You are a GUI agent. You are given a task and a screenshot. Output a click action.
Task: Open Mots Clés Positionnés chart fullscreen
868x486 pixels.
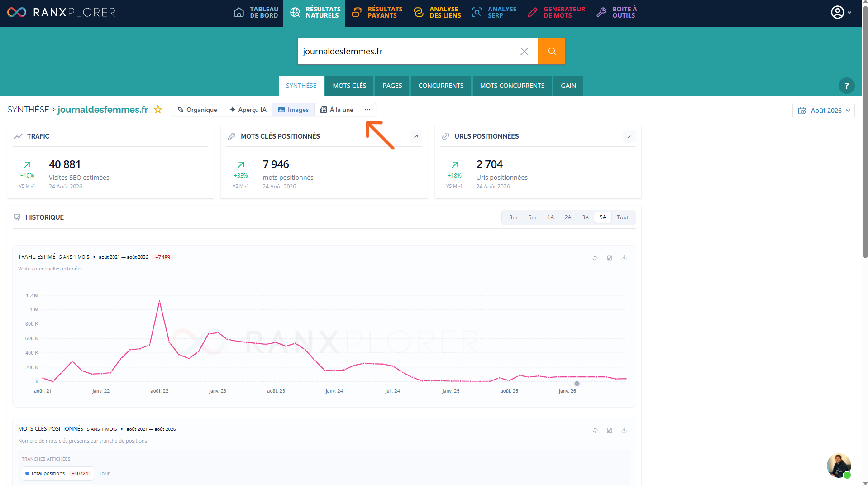pyautogui.click(x=610, y=430)
